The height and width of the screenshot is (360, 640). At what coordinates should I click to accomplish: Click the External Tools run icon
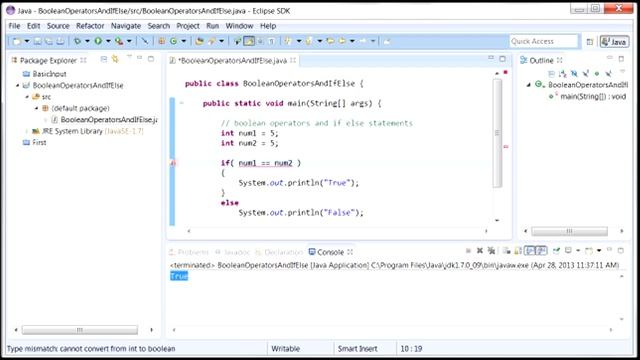coord(119,41)
